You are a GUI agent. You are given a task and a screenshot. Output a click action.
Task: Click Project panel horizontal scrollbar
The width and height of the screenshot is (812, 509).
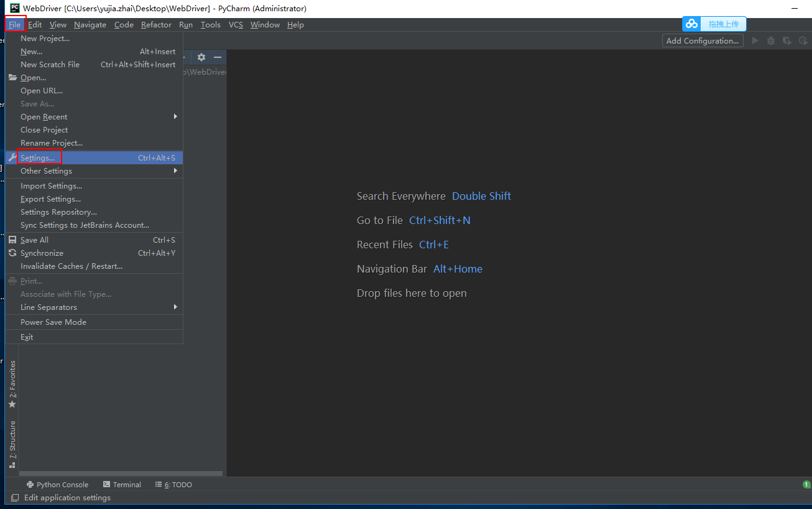pyautogui.click(x=121, y=474)
